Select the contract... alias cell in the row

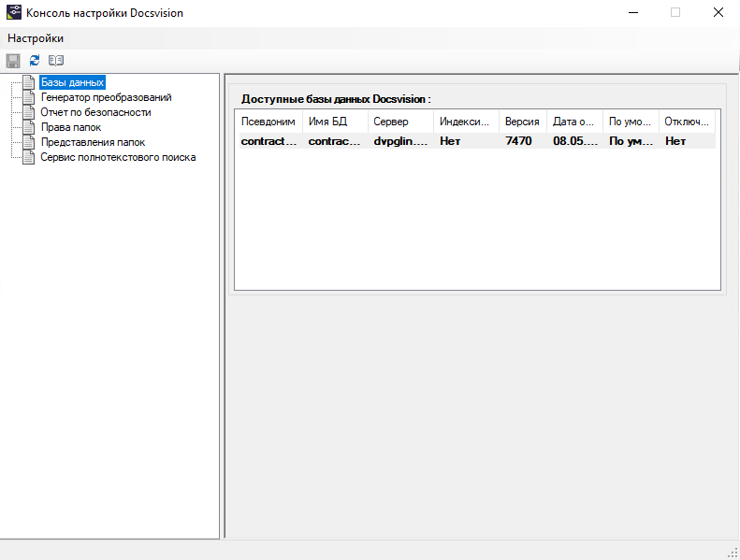click(x=269, y=141)
